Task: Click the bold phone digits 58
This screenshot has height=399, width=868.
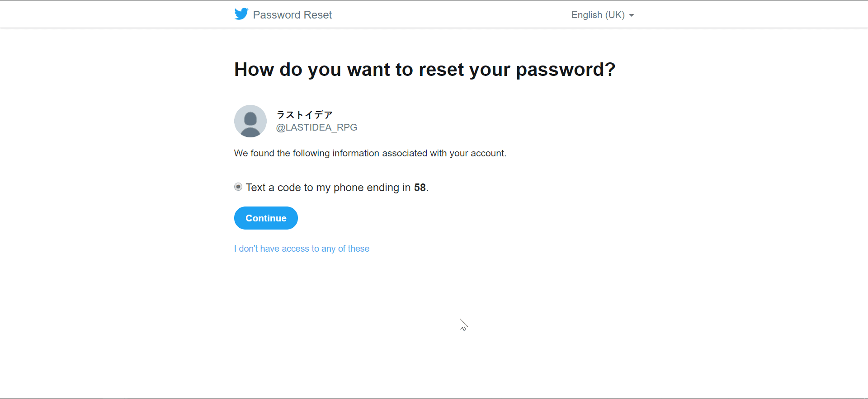Action: click(420, 188)
